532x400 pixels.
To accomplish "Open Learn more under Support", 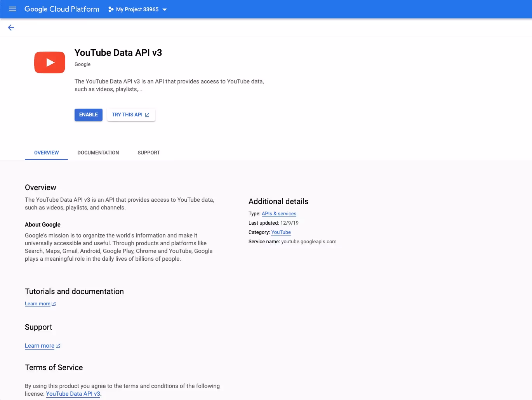I will point(40,346).
